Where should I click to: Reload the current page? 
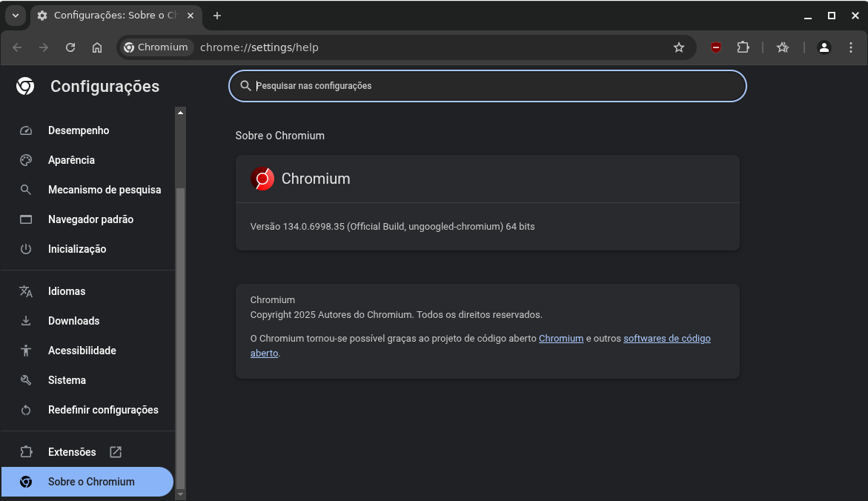click(70, 47)
